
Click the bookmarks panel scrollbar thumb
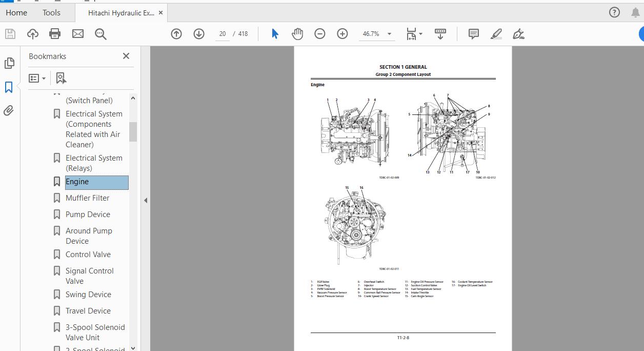(133, 131)
